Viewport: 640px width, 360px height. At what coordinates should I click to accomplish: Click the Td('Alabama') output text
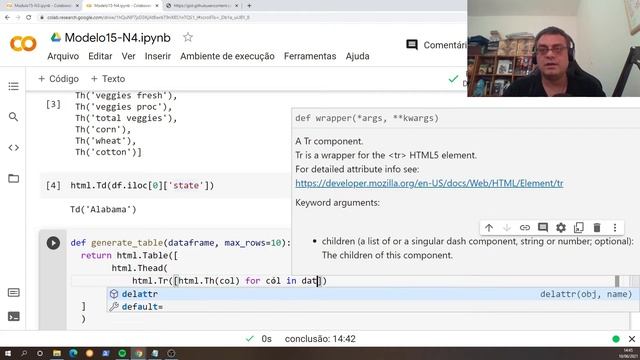103,209
